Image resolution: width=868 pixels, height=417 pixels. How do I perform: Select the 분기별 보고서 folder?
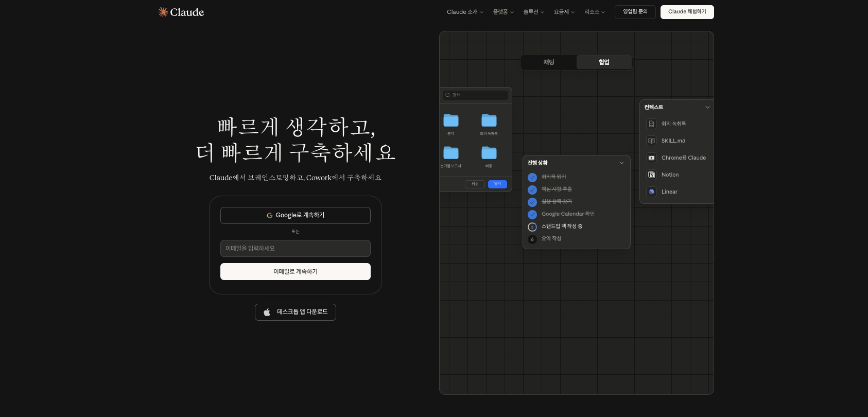tap(451, 153)
